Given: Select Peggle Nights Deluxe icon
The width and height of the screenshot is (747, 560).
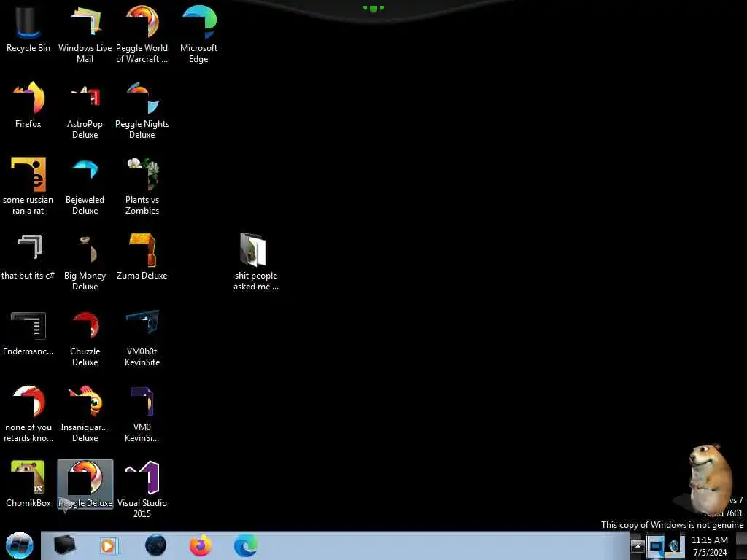Looking at the screenshot, I should (142, 111).
